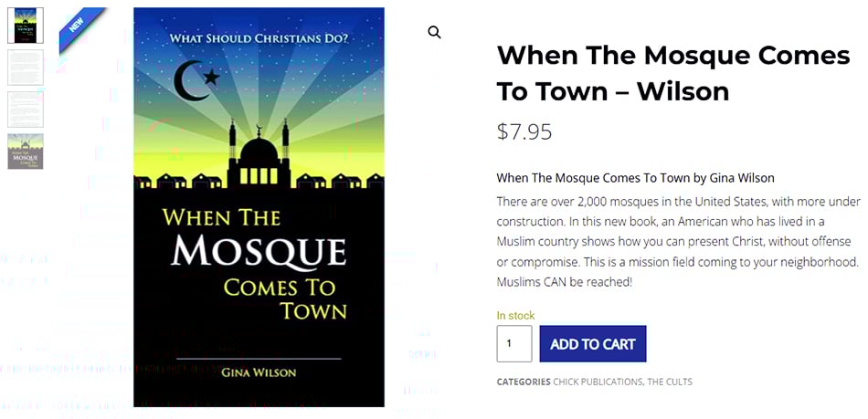Click the magnifier zoom icon

click(434, 33)
